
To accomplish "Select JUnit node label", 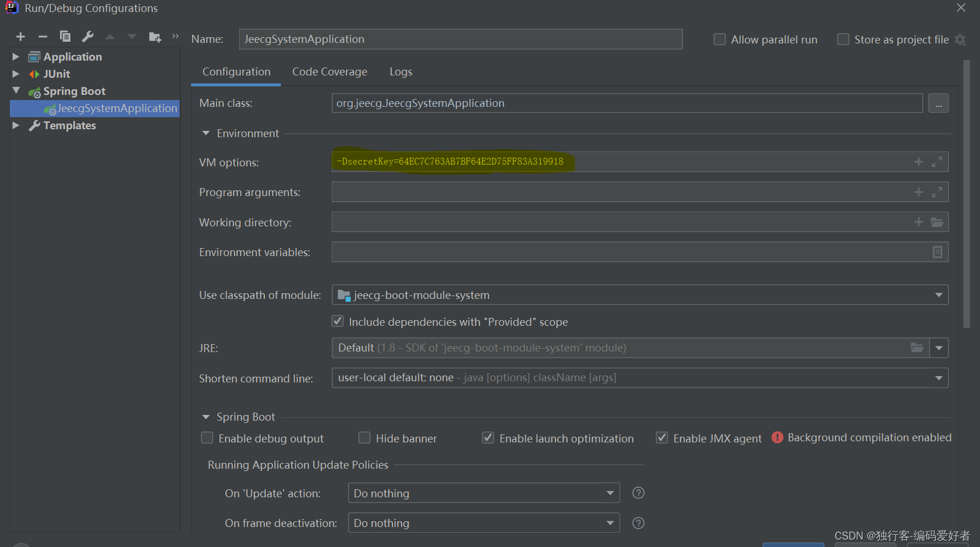I will [57, 74].
